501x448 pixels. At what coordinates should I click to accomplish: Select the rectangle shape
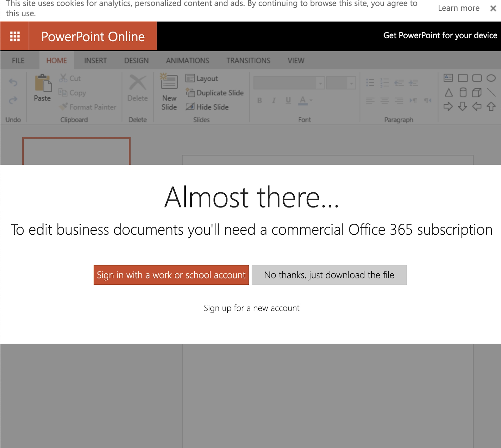click(463, 78)
